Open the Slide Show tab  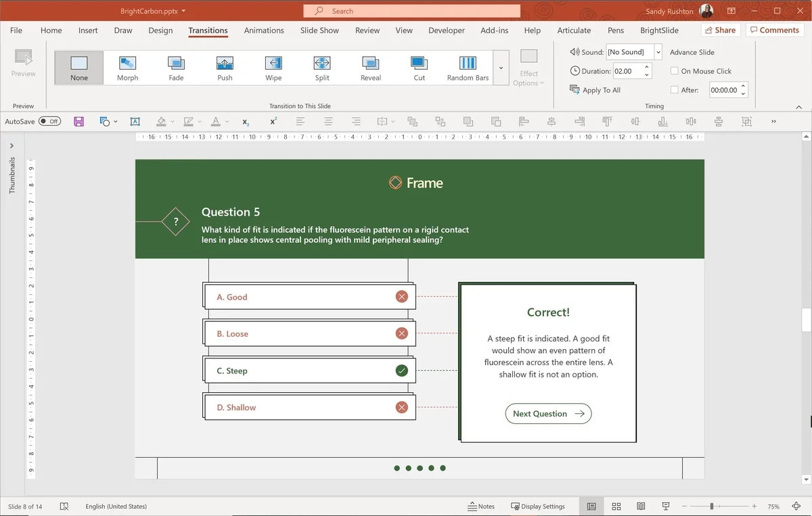coord(319,30)
